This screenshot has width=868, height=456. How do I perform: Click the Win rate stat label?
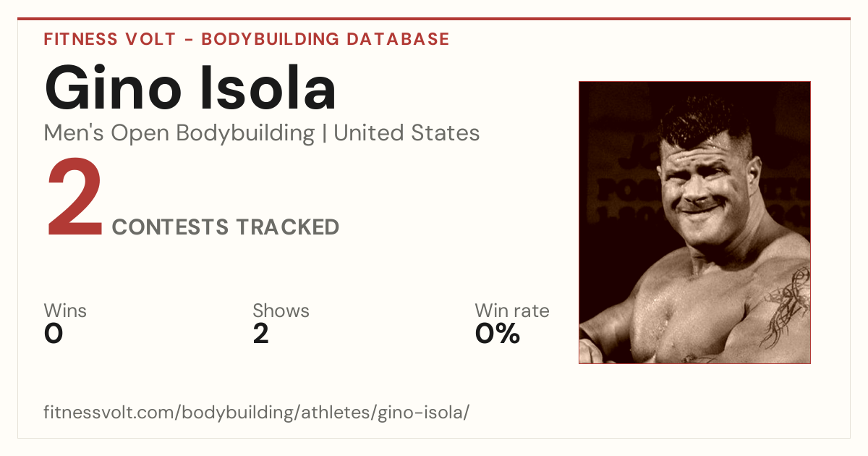512,311
